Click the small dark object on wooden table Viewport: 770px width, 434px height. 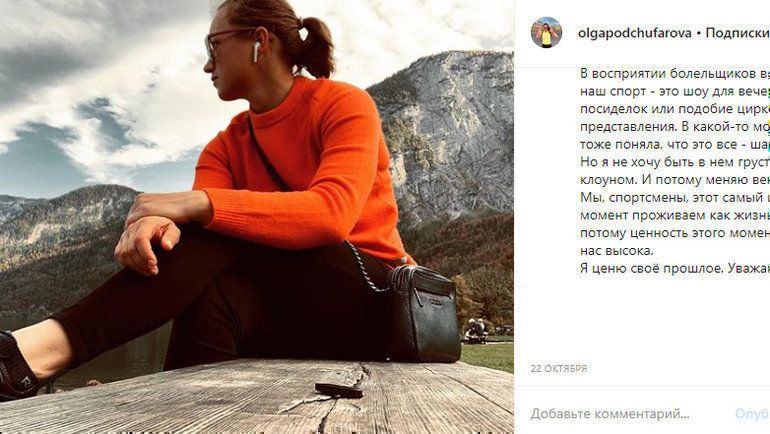338,390
